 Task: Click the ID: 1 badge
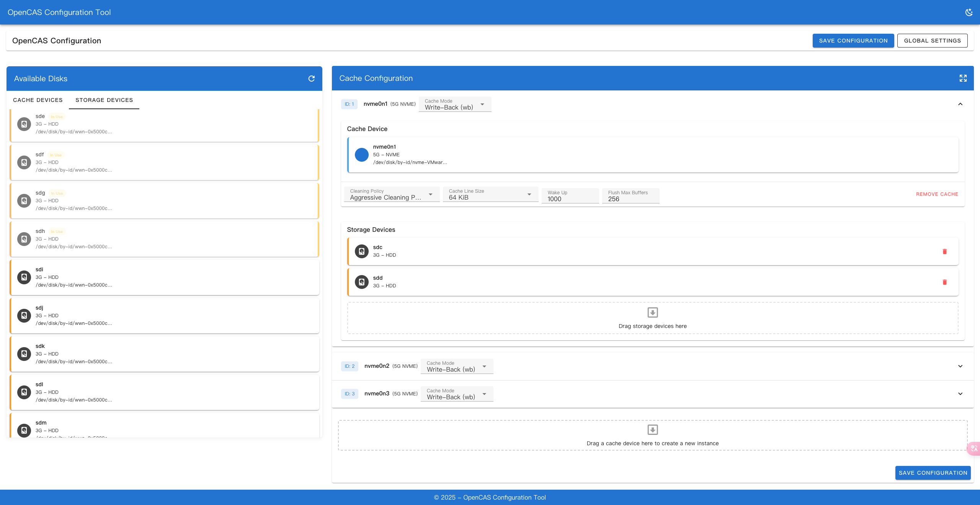(x=349, y=104)
